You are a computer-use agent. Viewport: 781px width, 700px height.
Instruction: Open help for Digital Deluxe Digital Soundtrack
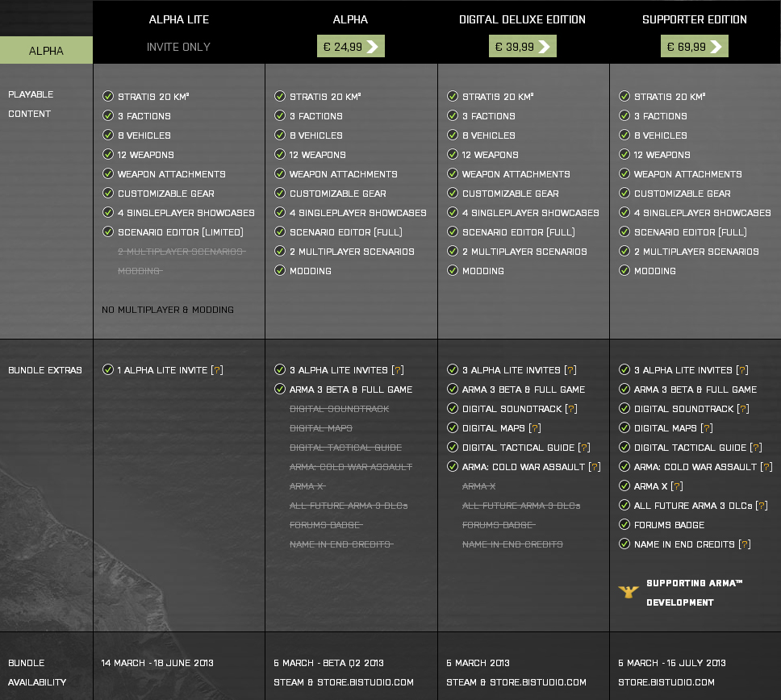tap(571, 409)
